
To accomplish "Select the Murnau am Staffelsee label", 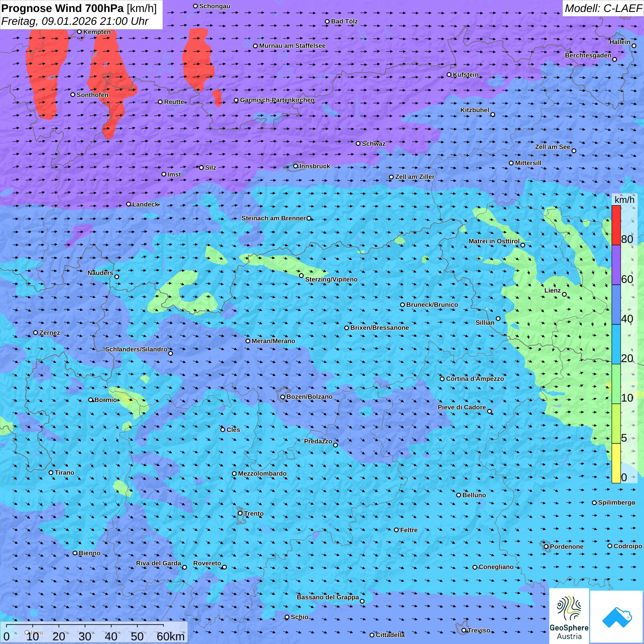I will (292, 46).
